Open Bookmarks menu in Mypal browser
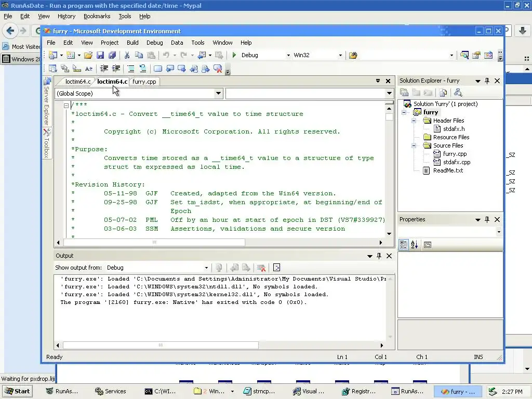This screenshot has height=399, width=532. 97,16
